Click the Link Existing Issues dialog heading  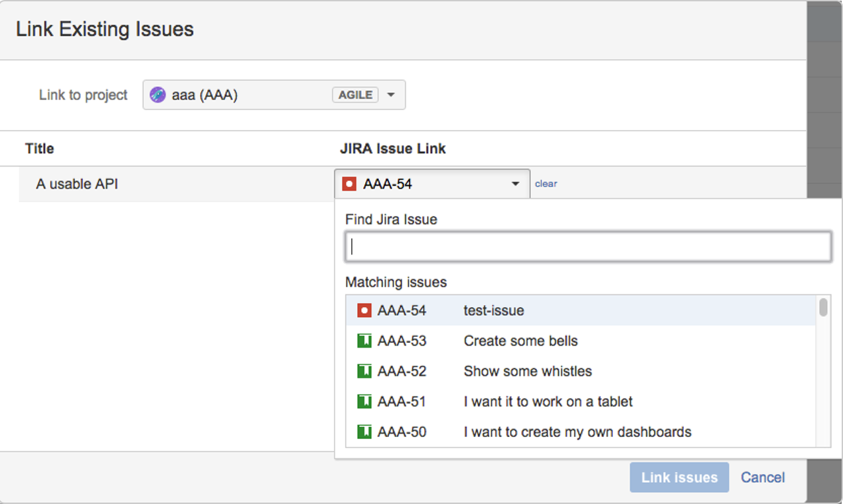(x=105, y=29)
